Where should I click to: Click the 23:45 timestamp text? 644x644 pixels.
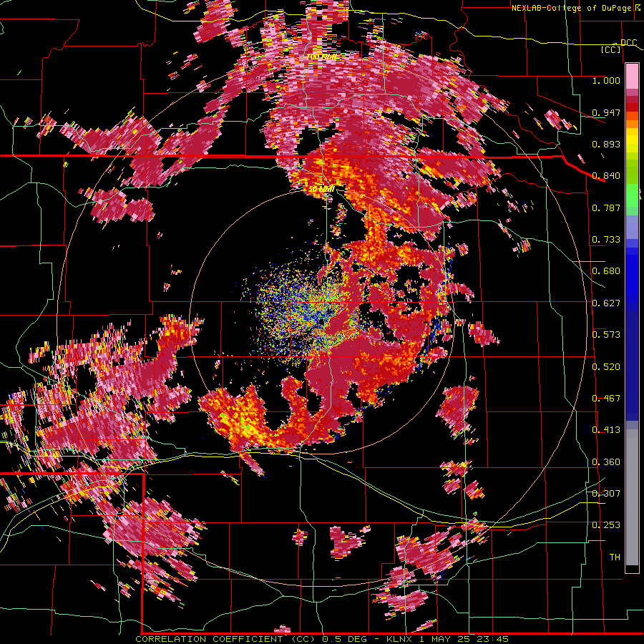point(494,639)
